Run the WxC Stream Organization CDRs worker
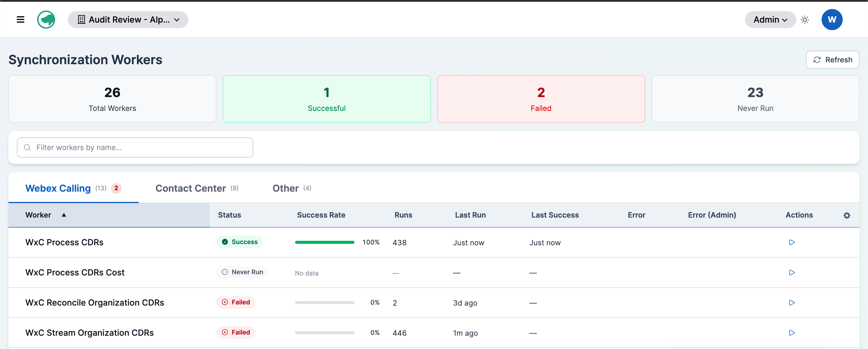The width and height of the screenshot is (868, 349). 792,332
